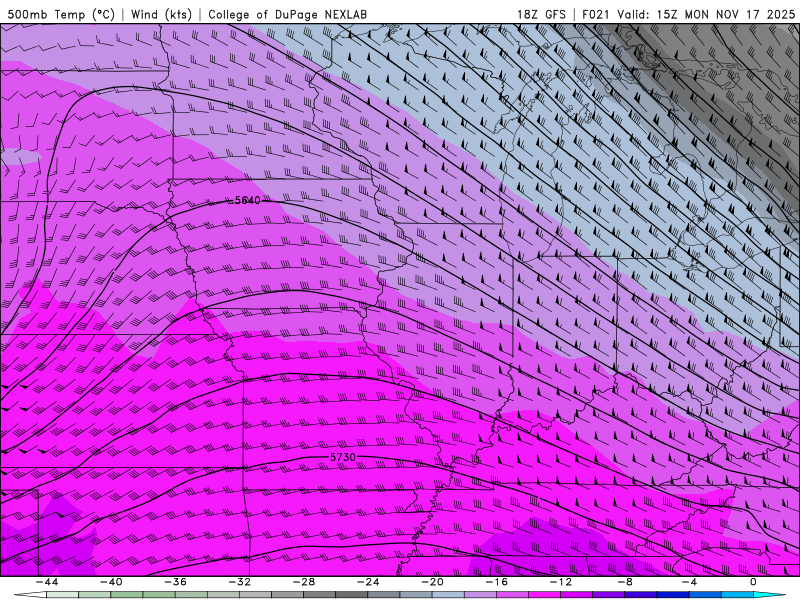Click the -28 colorbar value
Image resolution: width=800 pixels, height=600 pixels.
coord(304,582)
